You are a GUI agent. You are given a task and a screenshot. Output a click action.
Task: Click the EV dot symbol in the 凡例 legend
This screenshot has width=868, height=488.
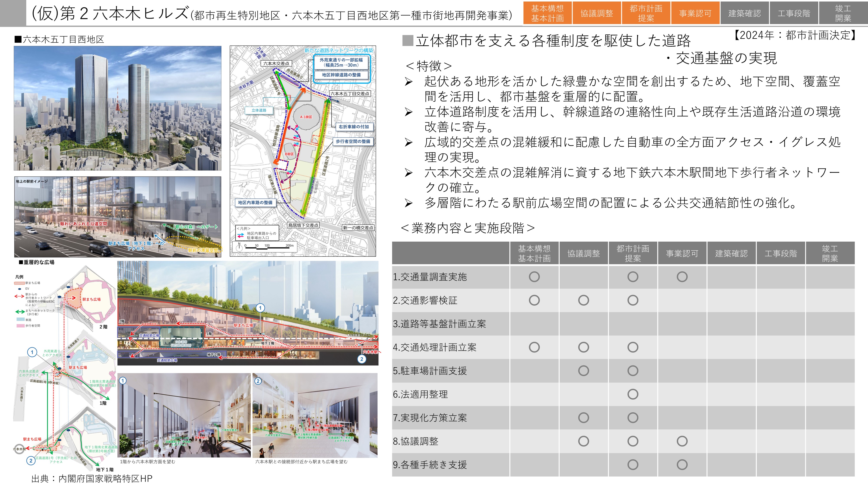pos(20,289)
